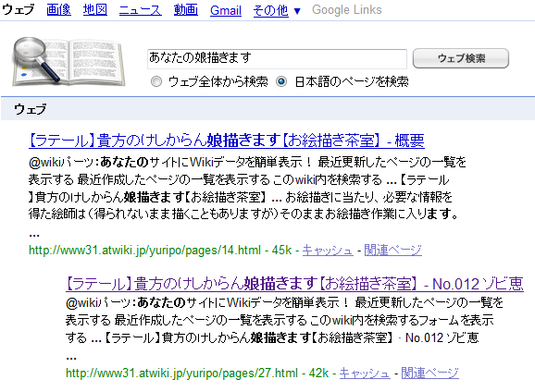Open the 動画 (Video) link
The image size is (535, 392).
coord(186,10)
